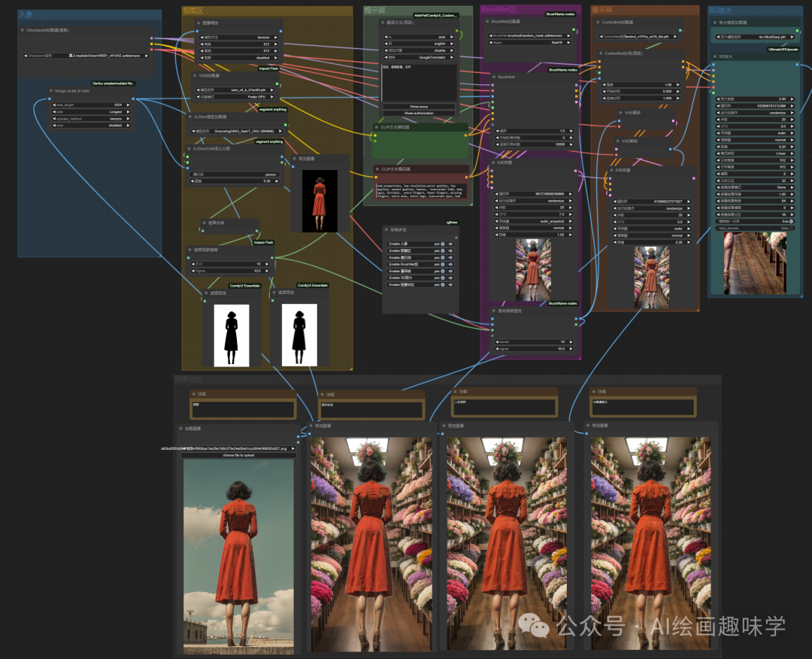The image size is (812, 659).
Task: Toggle the Enable 抠图区 switch
Action: (x=443, y=251)
